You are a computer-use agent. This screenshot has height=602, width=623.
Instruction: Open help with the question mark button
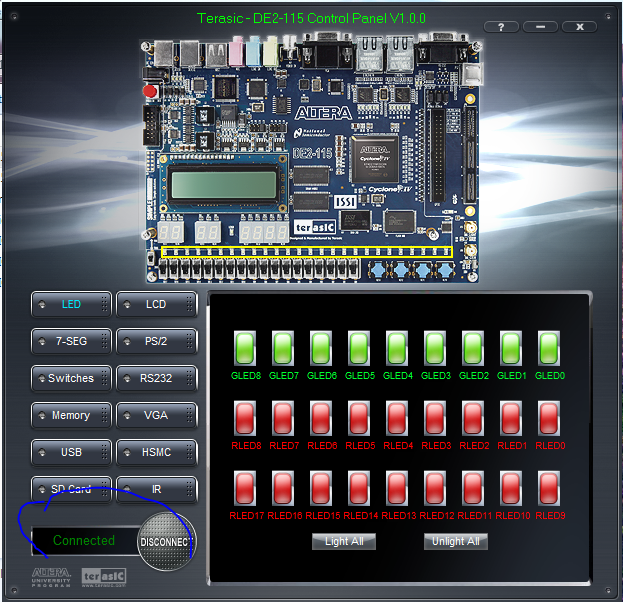click(501, 27)
